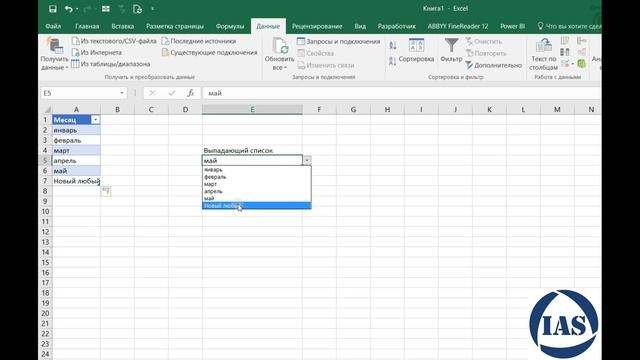
Task: Open the E5 validation list arrow
Action: point(307,160)
